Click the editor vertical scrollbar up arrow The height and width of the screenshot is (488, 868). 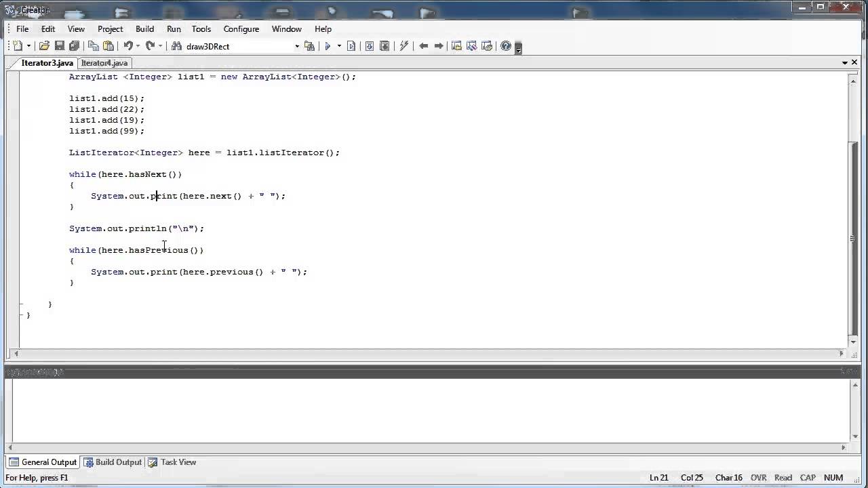click(854, 80)
